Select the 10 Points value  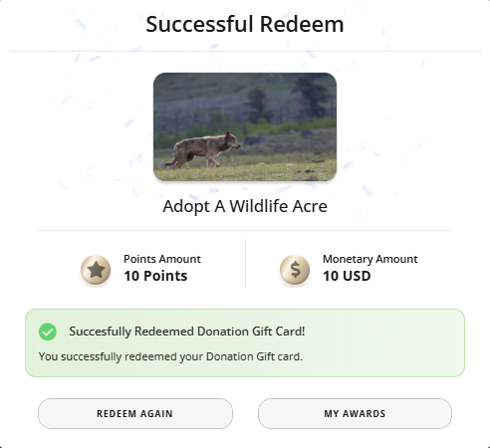[x=155, y=276]
